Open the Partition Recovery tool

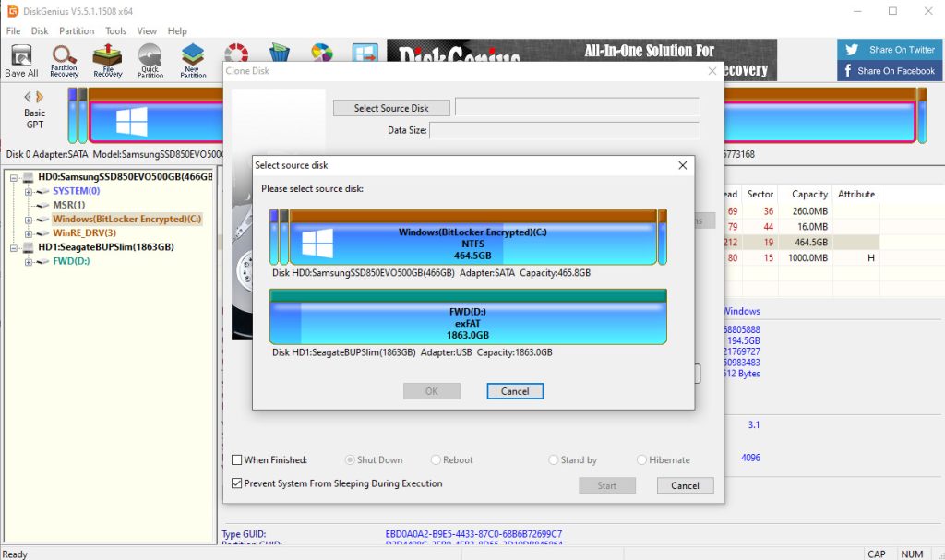click(x=64, y=61)
